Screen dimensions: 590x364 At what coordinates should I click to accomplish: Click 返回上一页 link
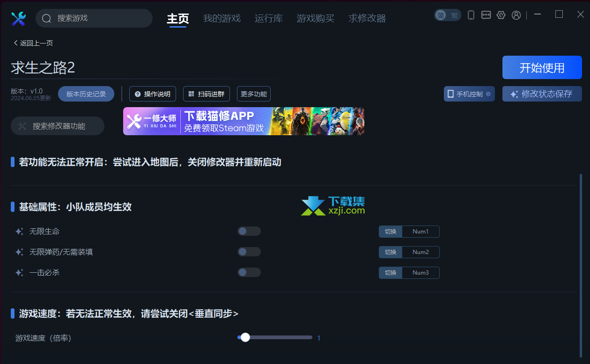pos(33,43)
